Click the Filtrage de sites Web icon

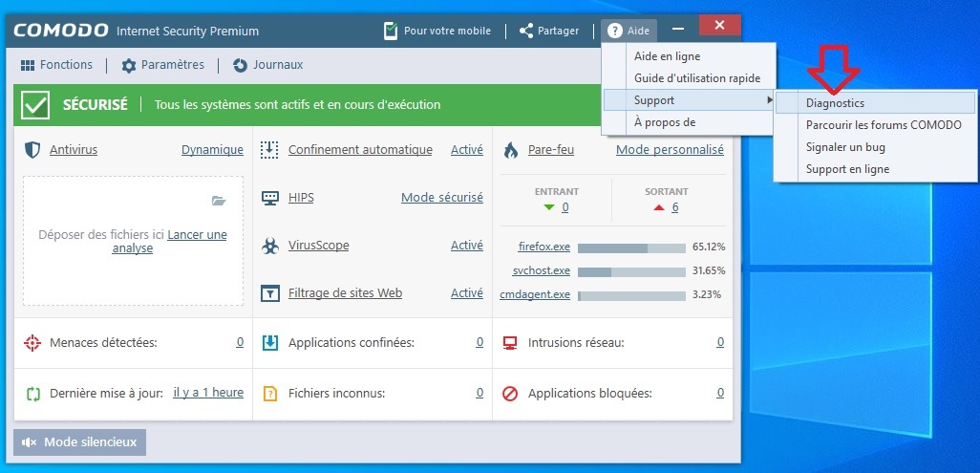[x=270, y=293]
